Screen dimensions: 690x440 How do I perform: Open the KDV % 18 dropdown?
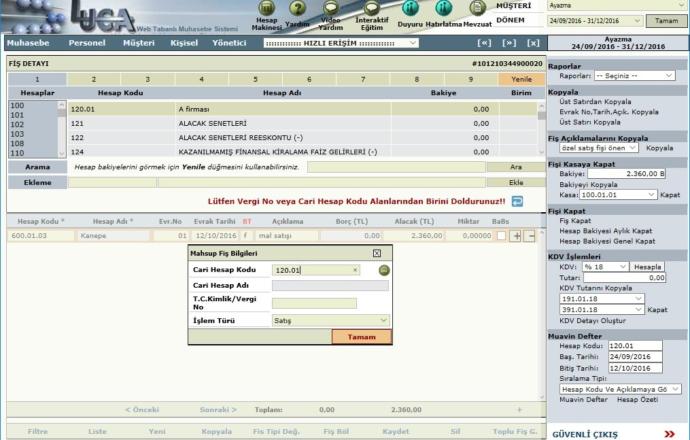[605, 267]
